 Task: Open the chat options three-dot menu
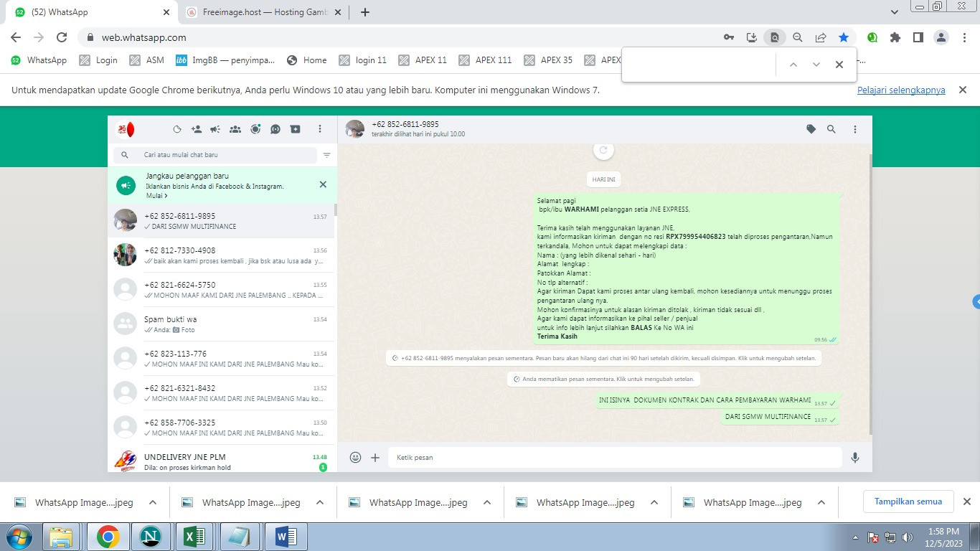tap(855, 129)
